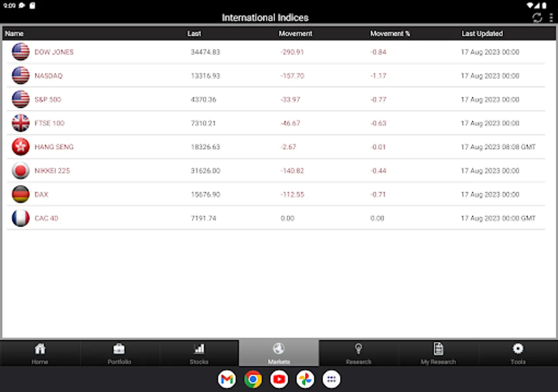This screenshot has width=558, height=392.
Task: Click the Last column header
Action: (x=194, y=34)
